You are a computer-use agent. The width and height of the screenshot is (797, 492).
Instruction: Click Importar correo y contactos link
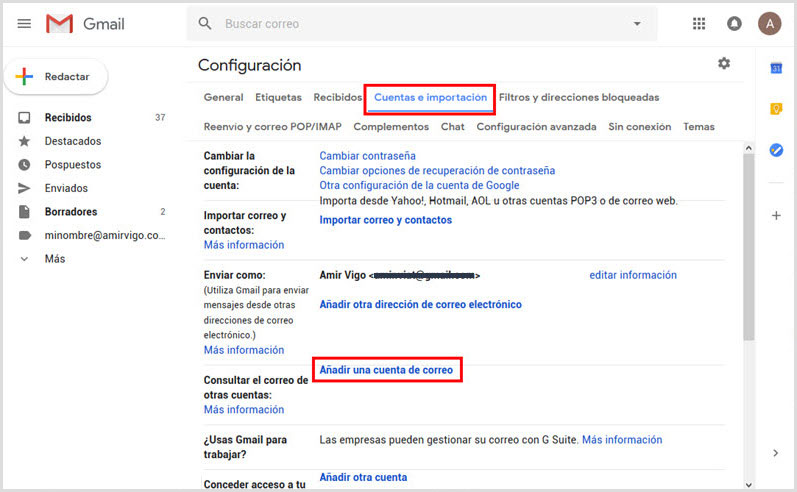tap(385, 220)
